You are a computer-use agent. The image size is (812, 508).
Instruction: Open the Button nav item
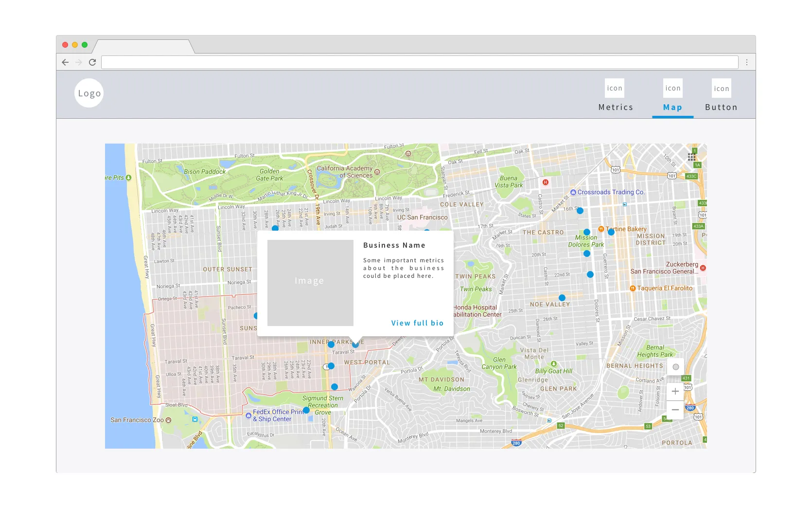[x=721, y=107]
